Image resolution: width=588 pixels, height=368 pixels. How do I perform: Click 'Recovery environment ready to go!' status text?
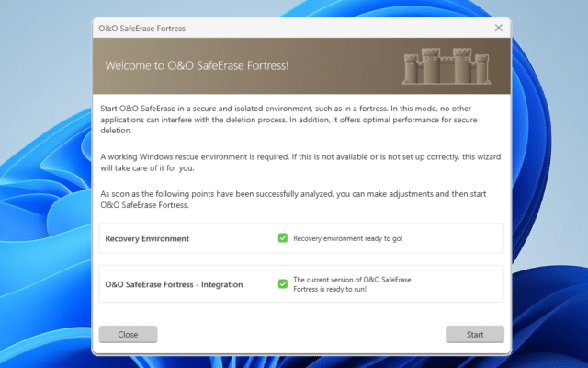[x=348, y=238]
